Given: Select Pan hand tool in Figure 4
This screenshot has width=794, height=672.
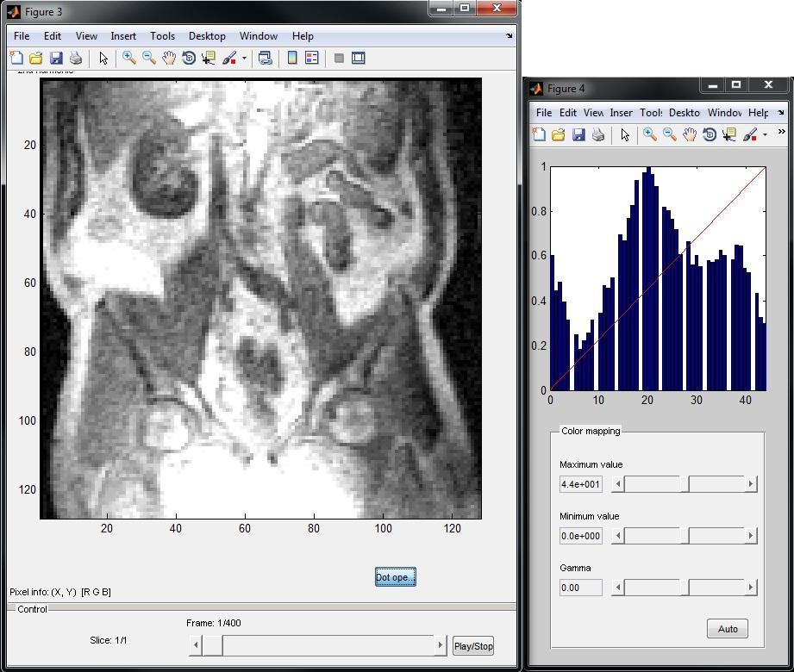Looking at the screenshot, I should pyautogui.click(x=689, y=134).
